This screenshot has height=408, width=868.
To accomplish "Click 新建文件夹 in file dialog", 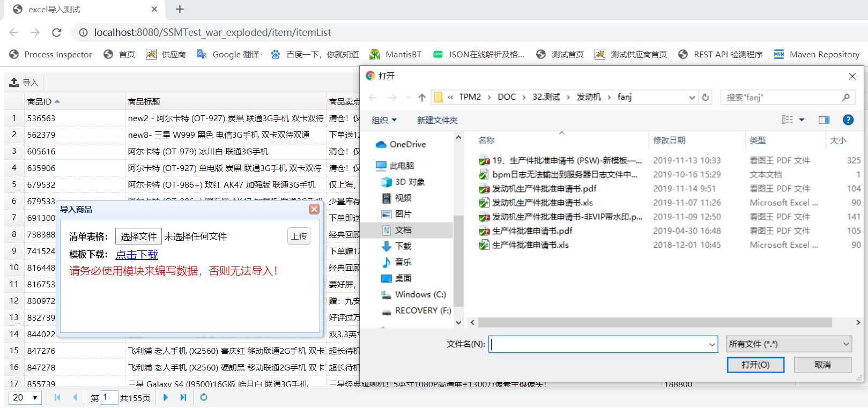I will (x=437, y=120).
